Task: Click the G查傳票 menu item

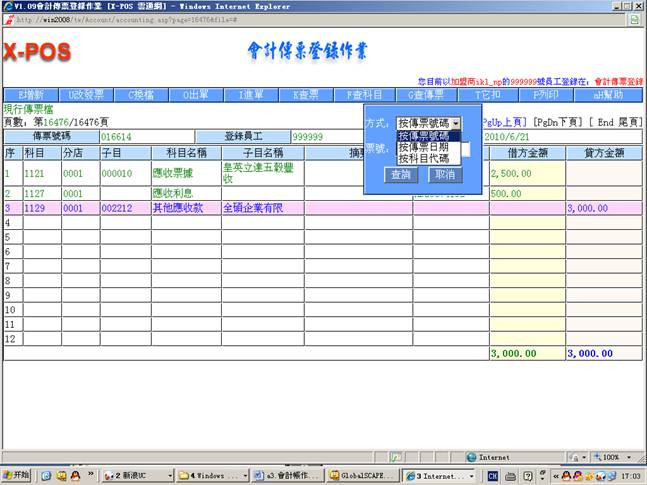Action: 425,95
